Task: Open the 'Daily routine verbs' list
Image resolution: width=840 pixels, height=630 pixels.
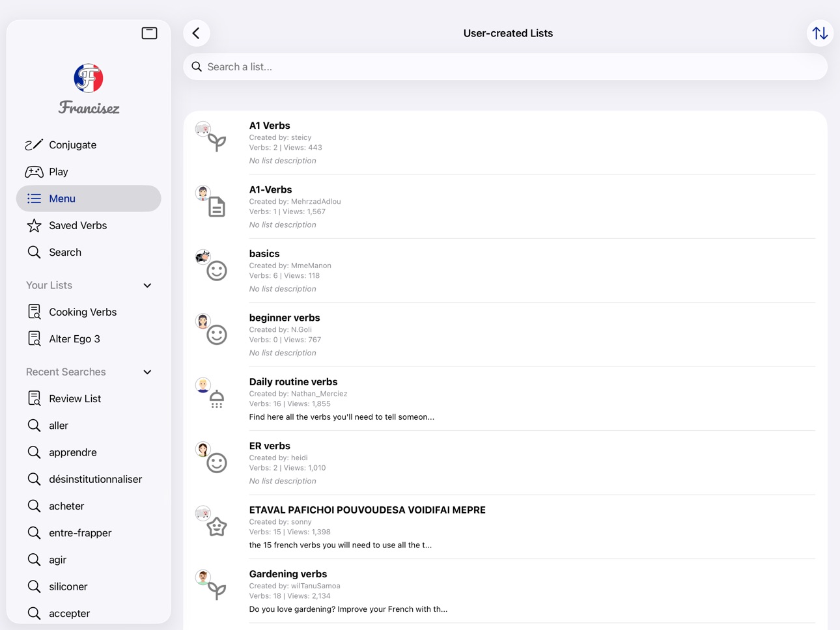Action: tap(293, 382)
